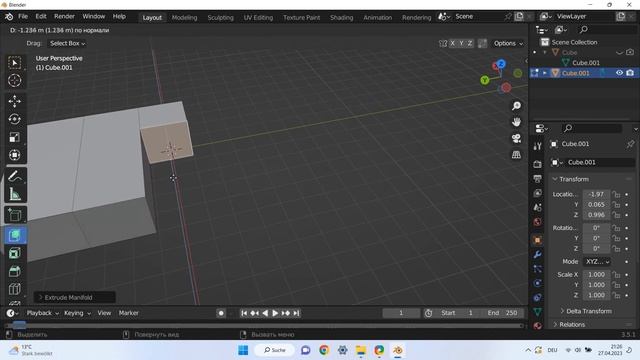Viewport: 640px width, 360px height.
Task: Open the timeline View menu
Action: tap(104, 313)
